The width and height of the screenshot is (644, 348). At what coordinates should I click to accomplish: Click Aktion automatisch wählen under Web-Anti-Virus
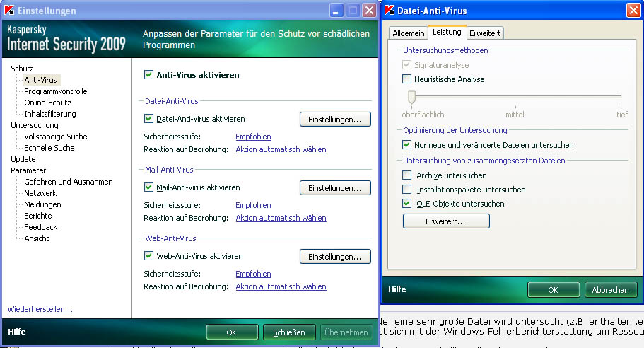point(281,286)
